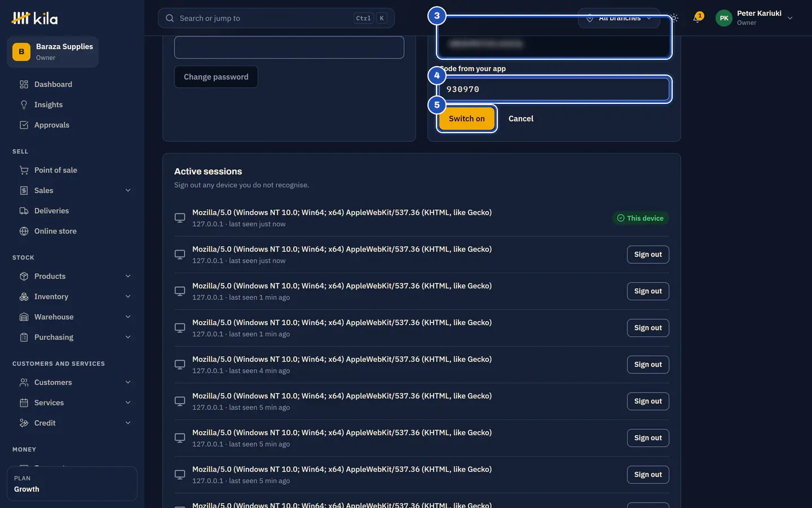812x508 pixels.
Task: Expand the Services submenu chevron
Action: click(x=128, y=402)
